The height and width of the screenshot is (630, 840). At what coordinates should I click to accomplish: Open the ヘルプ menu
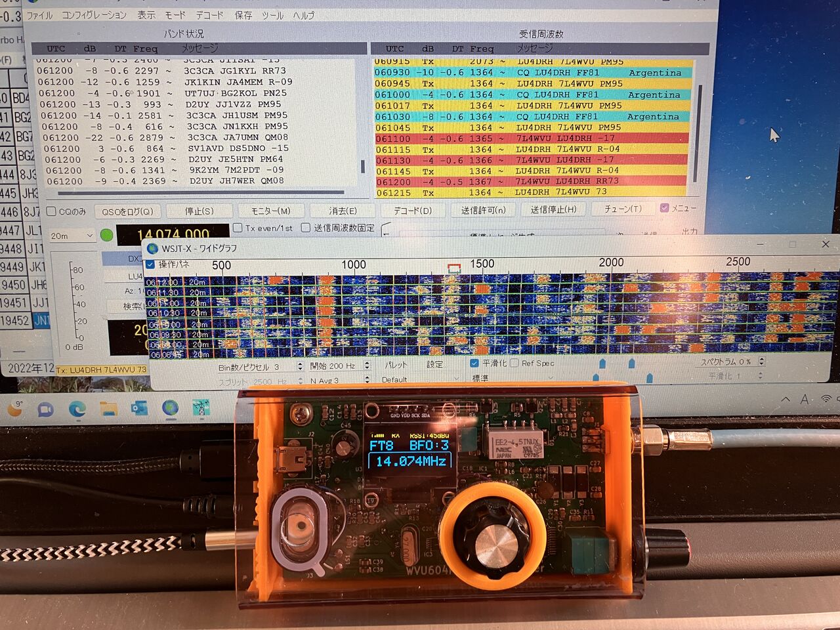pyautogui.click(x=303, y=15)
